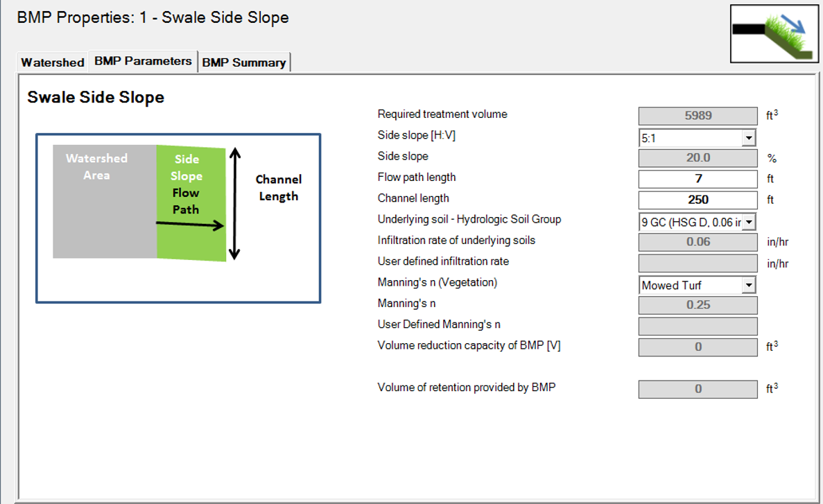Click the Volume reduction capacity field

pyautogui.click(x=698, y=347)
